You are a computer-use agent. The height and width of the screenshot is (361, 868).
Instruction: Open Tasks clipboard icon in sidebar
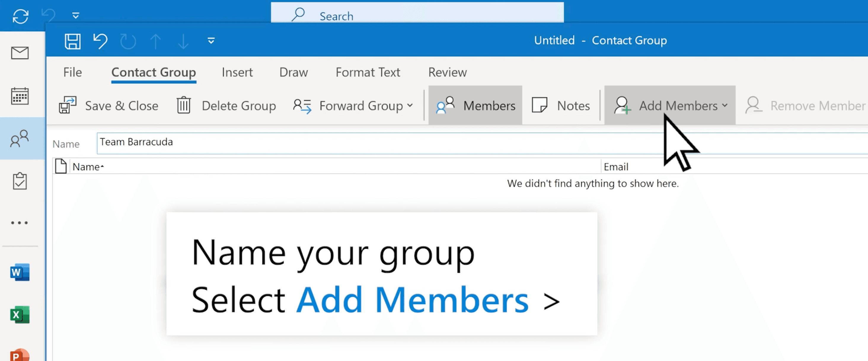(x=20, y=181)
